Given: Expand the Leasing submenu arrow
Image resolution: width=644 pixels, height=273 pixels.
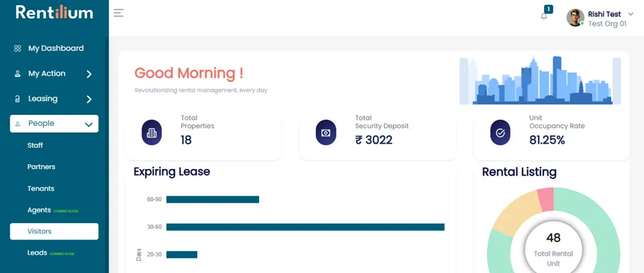Looking at the screenshot, I should point(89,99).
